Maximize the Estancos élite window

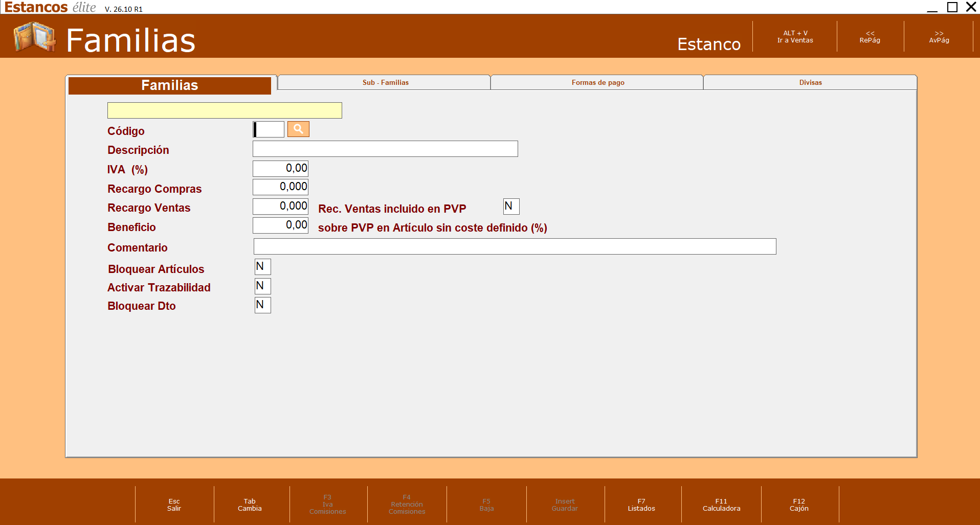(x=952, y=7)
